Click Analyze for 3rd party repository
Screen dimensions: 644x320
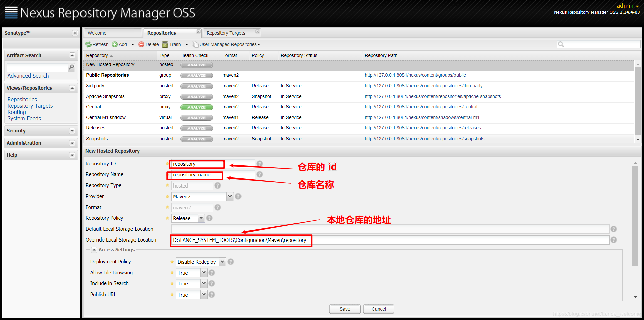point(197,86)
